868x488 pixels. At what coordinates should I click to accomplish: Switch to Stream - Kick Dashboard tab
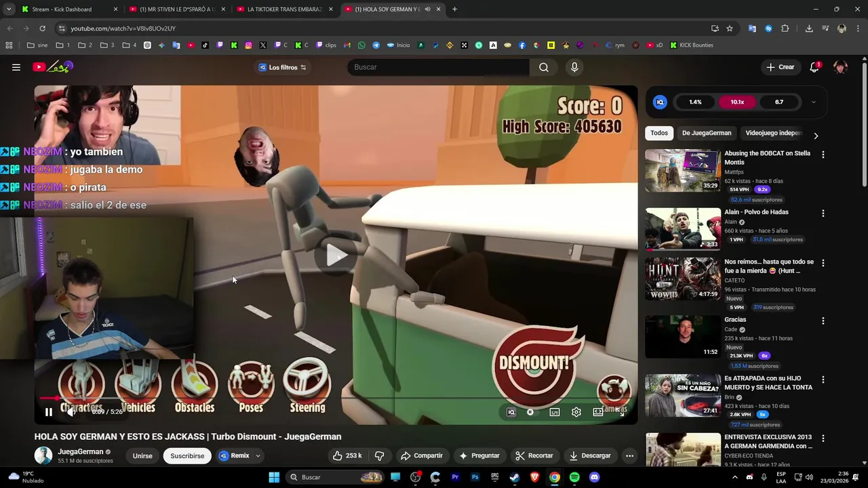coord(68,9)
